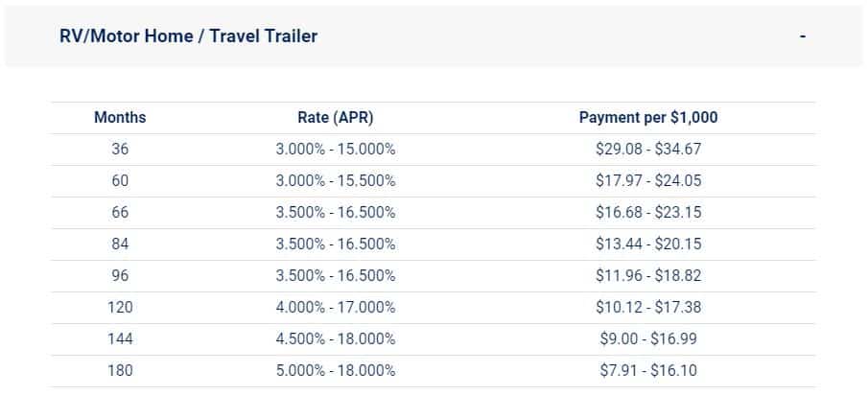This screenshot has height=419, width=868.
Task: Select the Rate (APR) column header
Action: tap(336, 117)
